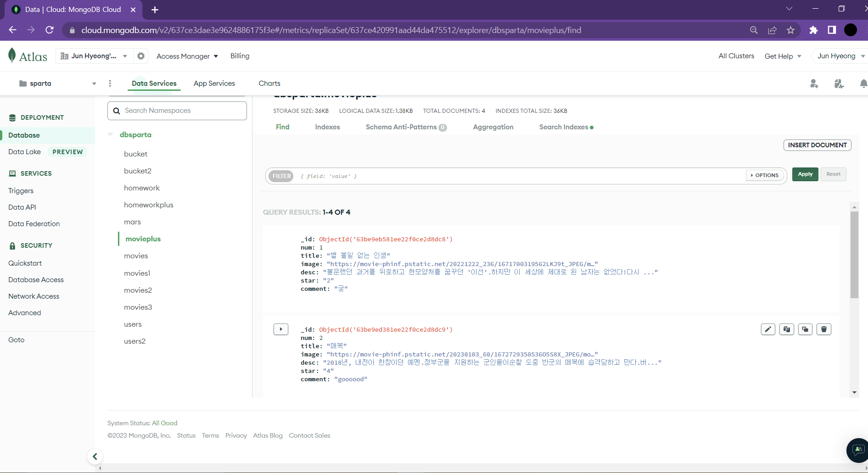Viewport: 868px width, 473px height.
Task: Open the sparta project selector
Action: coord(58,83)
